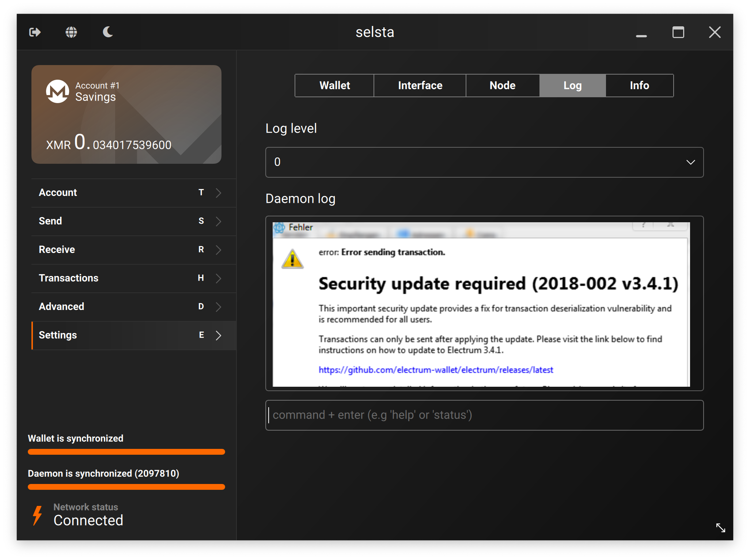Expand the Receive row chevron
Viewport: 750px width, 560px height.
tap(219, 250)
